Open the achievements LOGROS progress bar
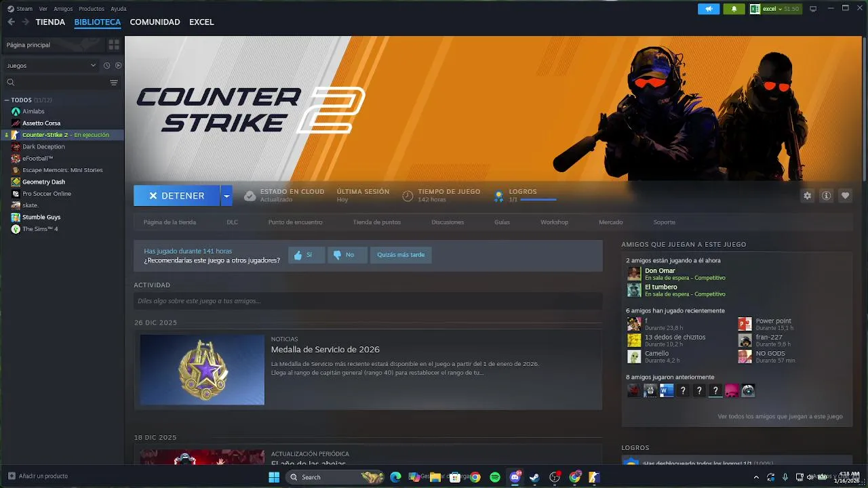 pos(538,200)
